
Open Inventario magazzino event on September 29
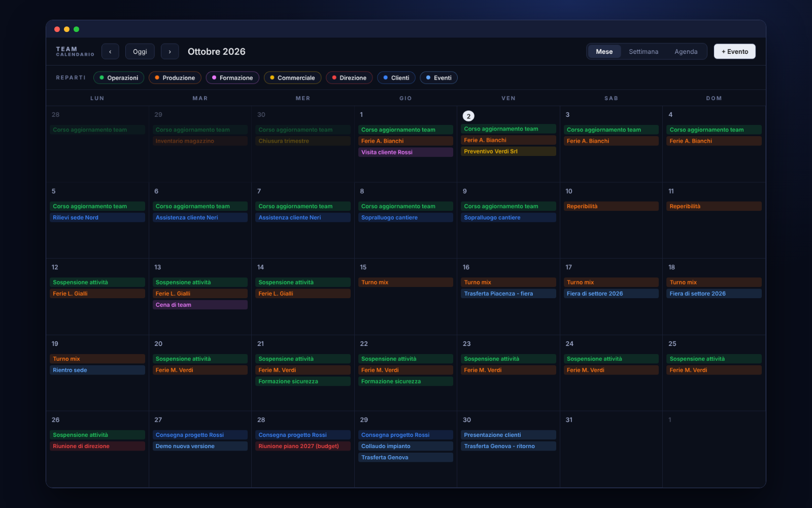(200, 141)
